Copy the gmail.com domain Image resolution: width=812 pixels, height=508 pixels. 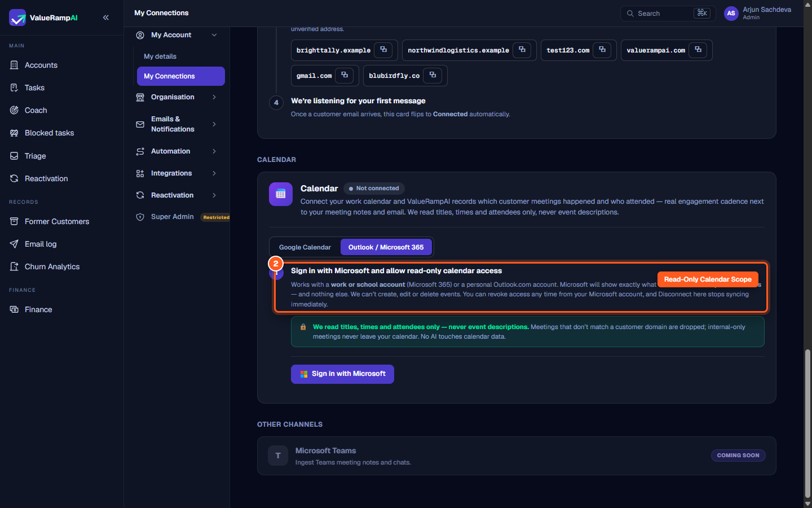(345, 75)
